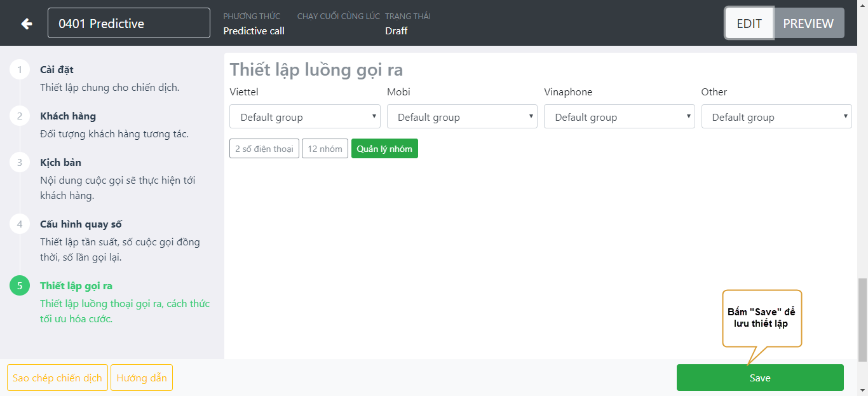Select step 1 circle for Cài đặt
Viewport: 868px width, 396px height.
point(20,70)
